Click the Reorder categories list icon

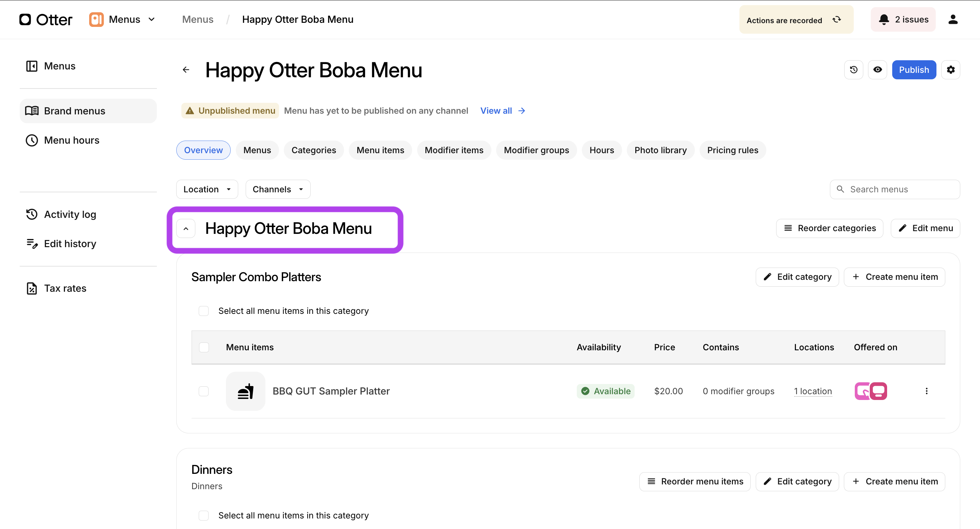[788, 228]
